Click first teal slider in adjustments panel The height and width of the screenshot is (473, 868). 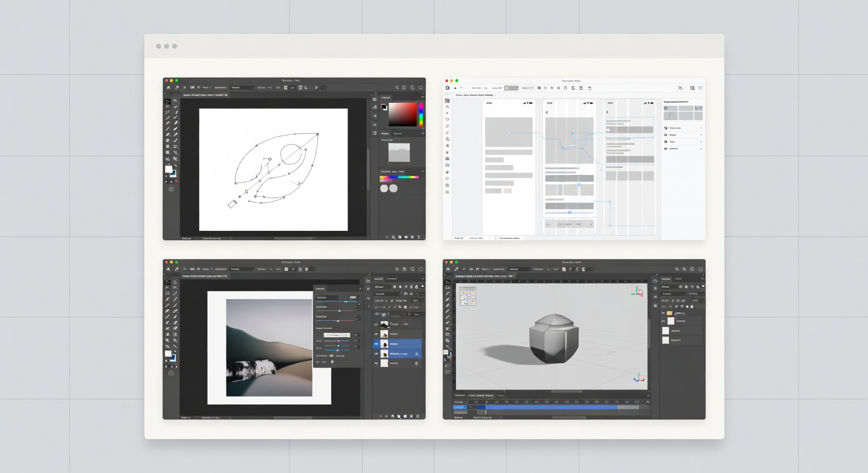(336, 301)
